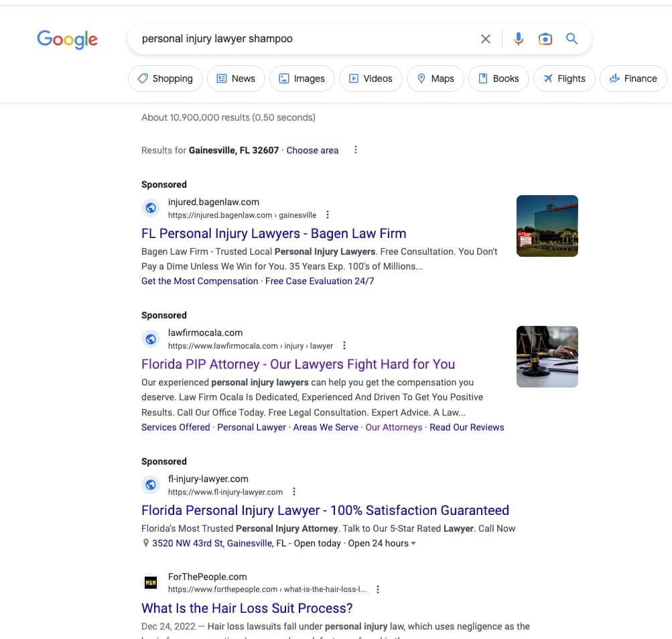Switch to the Shopping filter tab
Viewport: 672px width, 639px height.
(165, 78)
